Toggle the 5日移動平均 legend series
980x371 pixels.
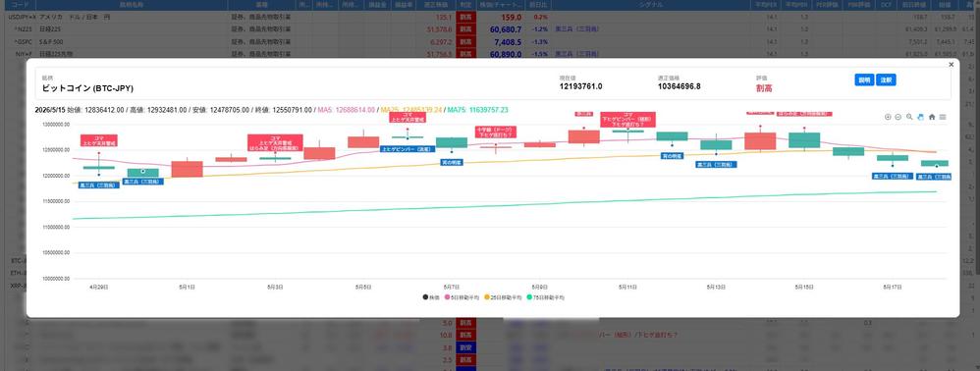click(x=461, y=298)
